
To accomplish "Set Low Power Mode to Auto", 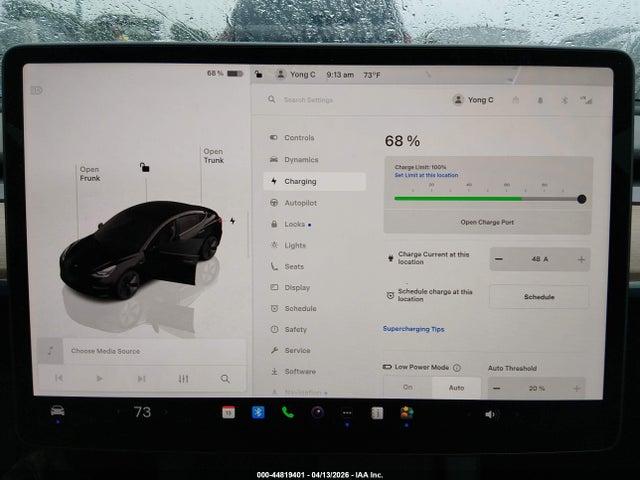I will (x=456, y=387).
